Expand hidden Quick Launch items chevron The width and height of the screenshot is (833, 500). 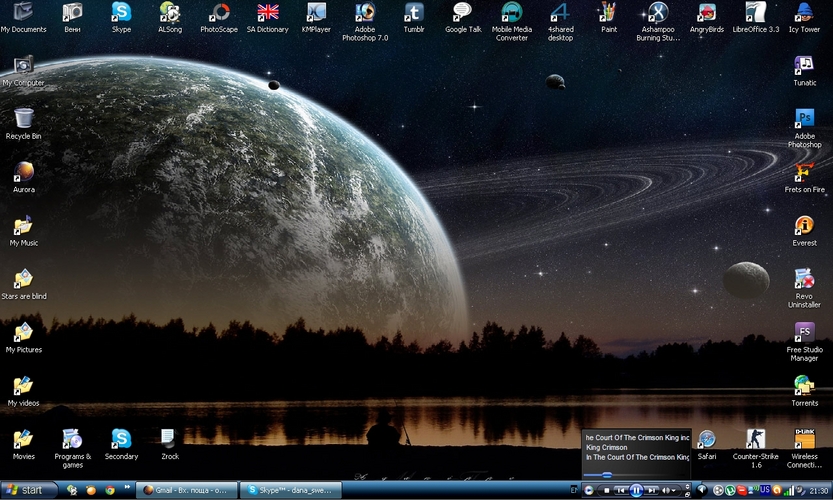[x=128, y=487]
